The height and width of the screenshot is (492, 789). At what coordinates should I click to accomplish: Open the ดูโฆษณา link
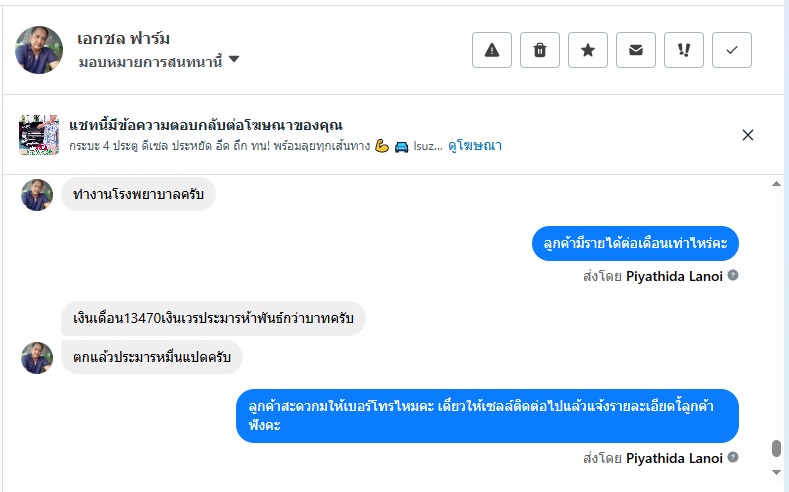[x=474, y=145]
